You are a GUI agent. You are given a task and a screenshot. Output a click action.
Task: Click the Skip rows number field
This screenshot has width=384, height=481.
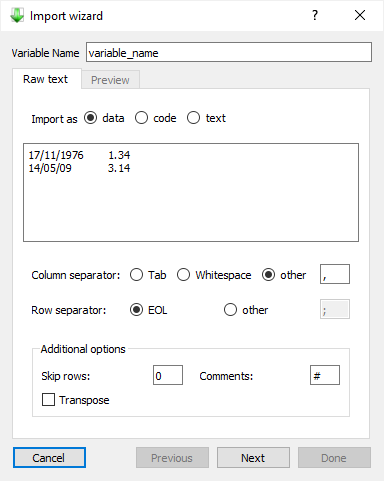168,375
